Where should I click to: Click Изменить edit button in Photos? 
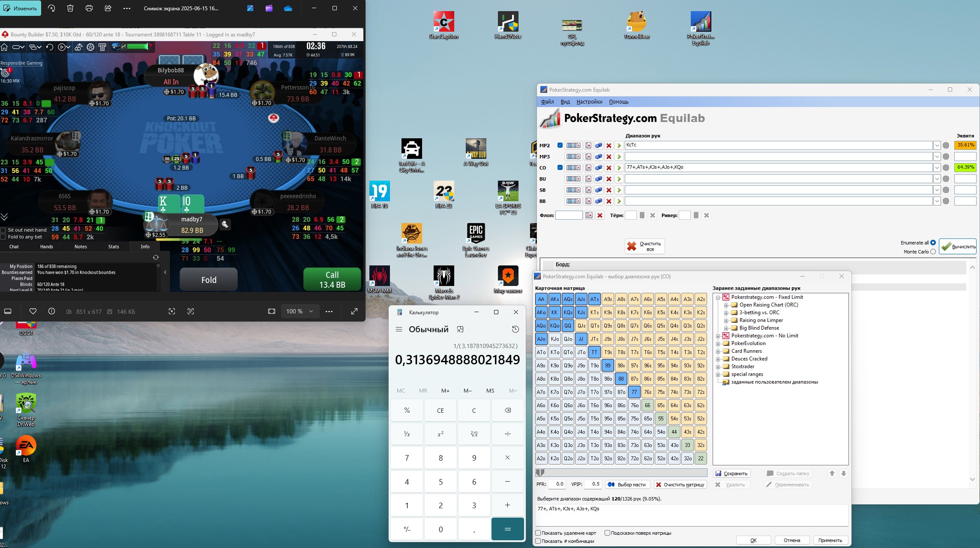(x=21, y=8)
